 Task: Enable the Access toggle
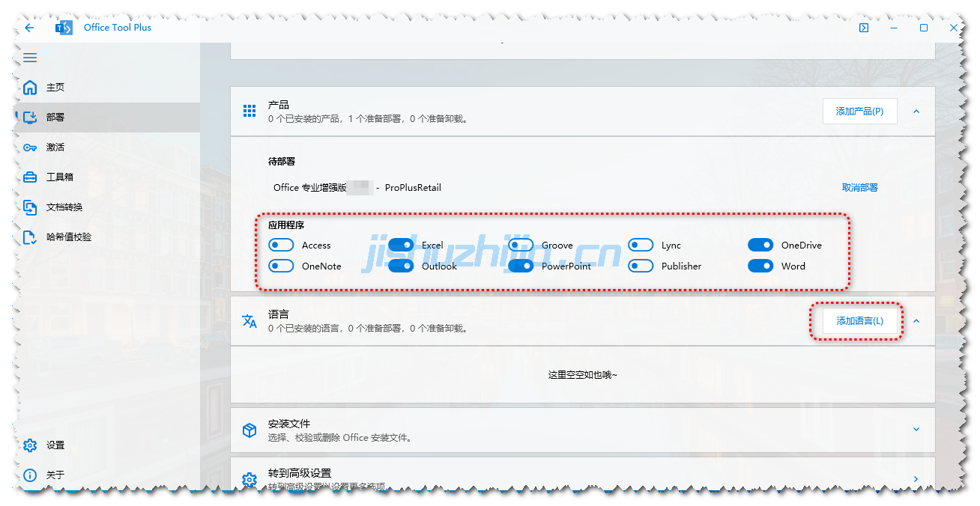coord(281,245)
